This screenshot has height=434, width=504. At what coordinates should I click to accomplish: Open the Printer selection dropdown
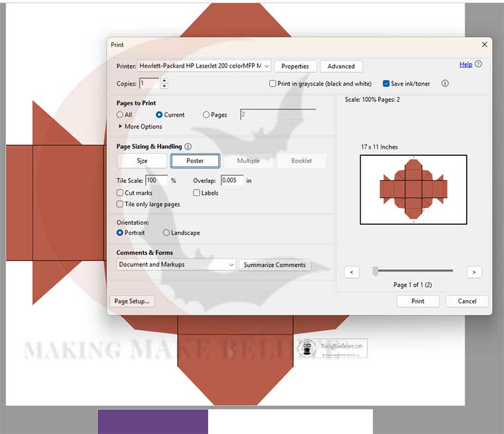pyautogui.click(x=204, y=66)
